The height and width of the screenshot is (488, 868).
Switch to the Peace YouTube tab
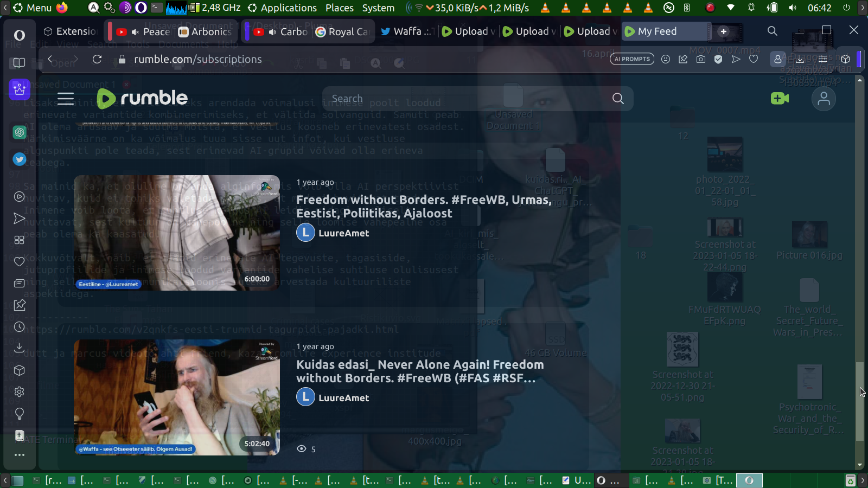142,31
